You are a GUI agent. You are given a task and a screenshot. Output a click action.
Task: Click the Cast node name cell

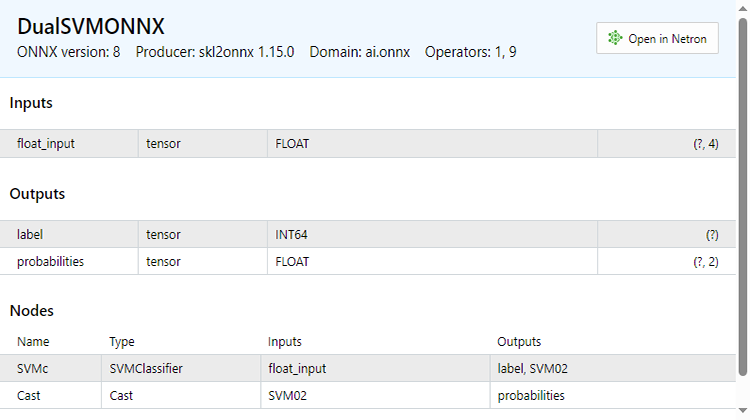tap(51, 395)
